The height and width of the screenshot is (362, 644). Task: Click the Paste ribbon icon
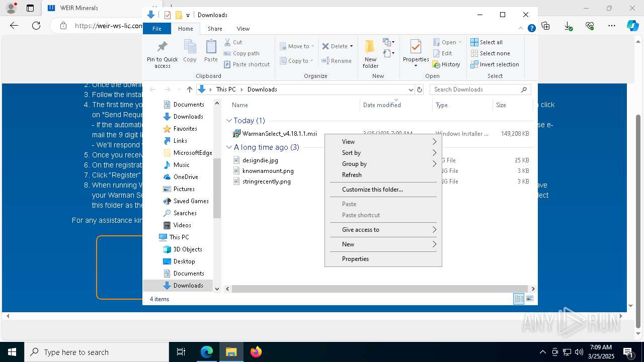point(211,47)
